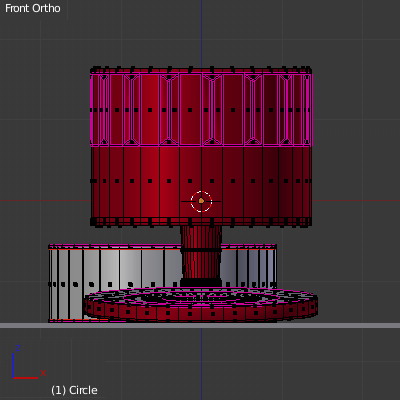
Task: Click the bottom rim of the lampshade
Action: click(201, 222)
